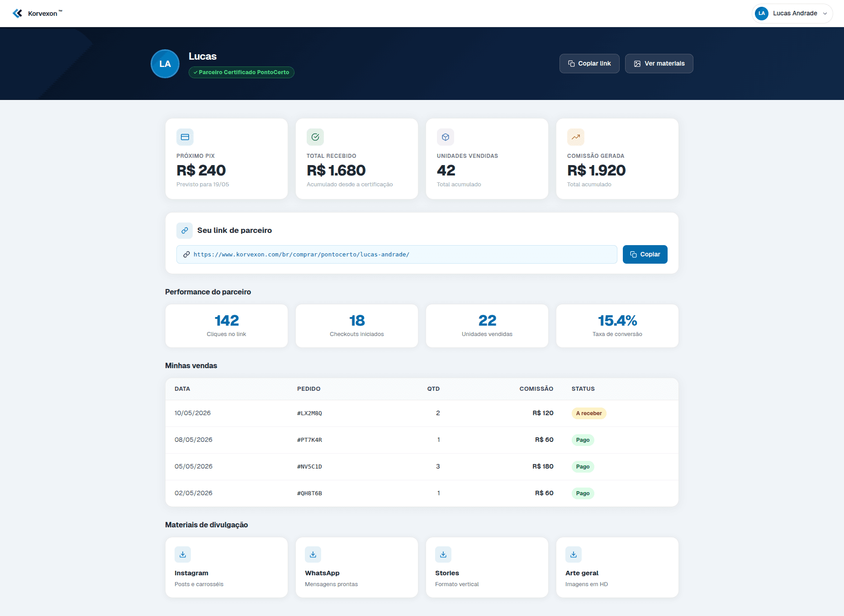Click the R$ 180 commission value

coord(543,466)
